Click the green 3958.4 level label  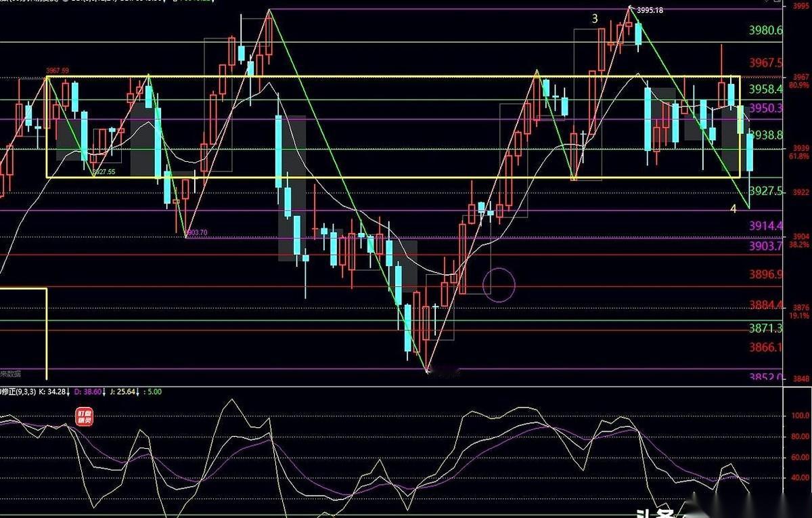point(766,89)
